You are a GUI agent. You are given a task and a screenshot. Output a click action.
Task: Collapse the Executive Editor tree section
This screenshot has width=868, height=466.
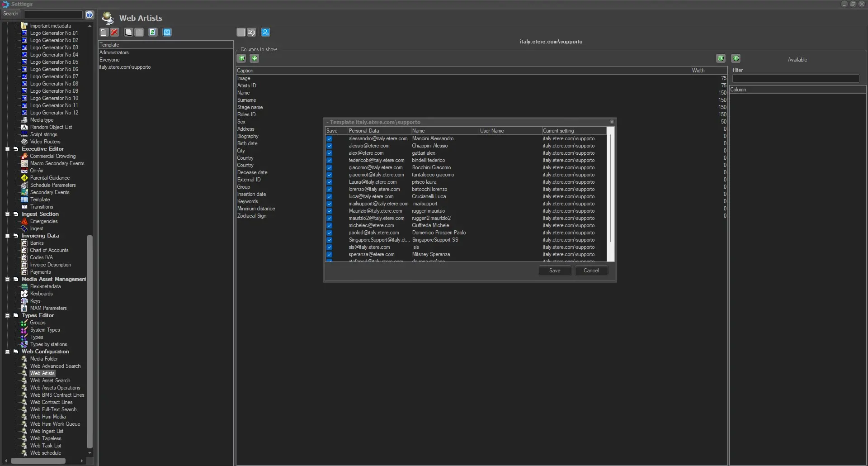[x=7, y=149]
